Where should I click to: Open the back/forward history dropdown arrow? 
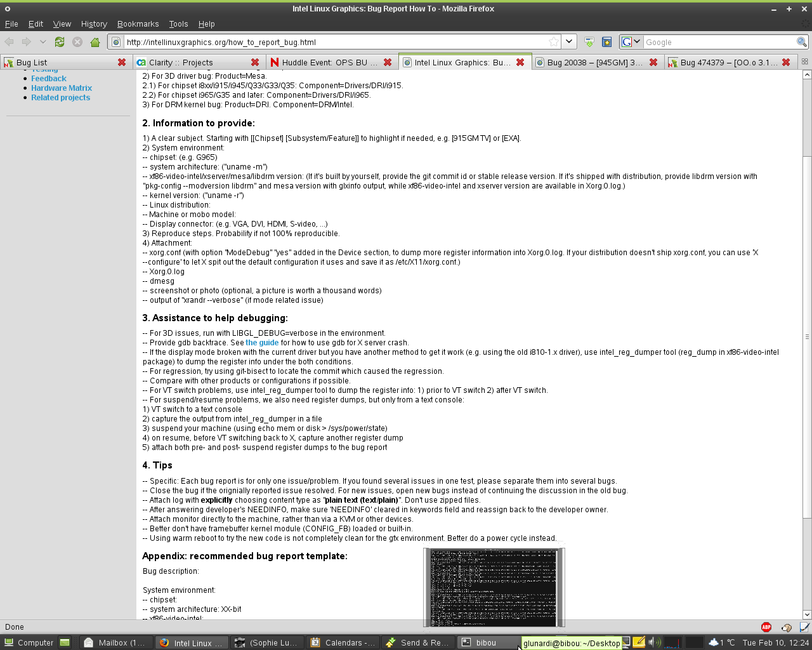43,42
